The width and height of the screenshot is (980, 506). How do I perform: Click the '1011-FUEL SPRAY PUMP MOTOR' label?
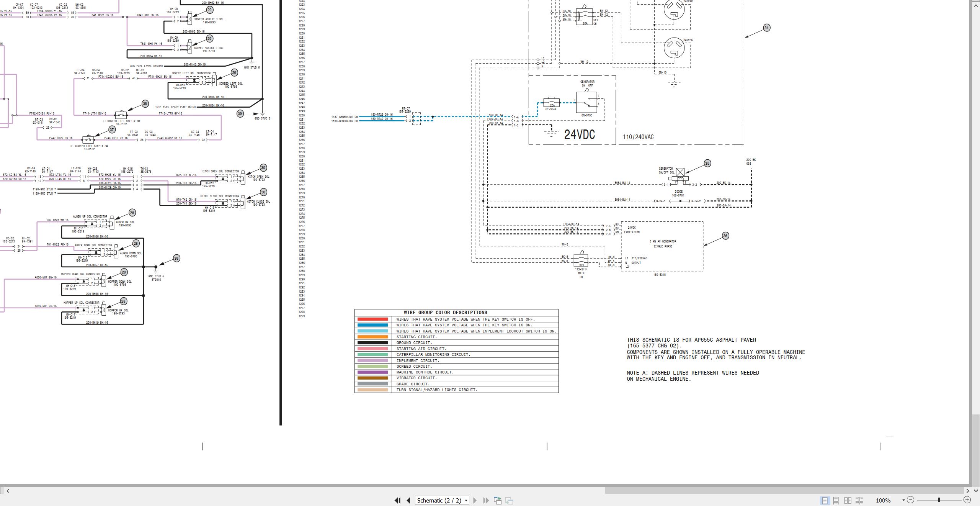tap(175, 107)
